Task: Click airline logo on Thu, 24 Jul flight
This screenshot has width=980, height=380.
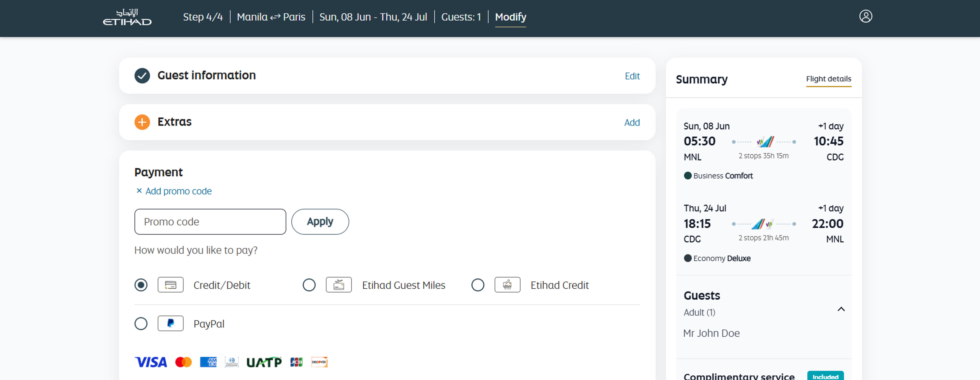Action: pyautogui.click(x=762, y=224)
